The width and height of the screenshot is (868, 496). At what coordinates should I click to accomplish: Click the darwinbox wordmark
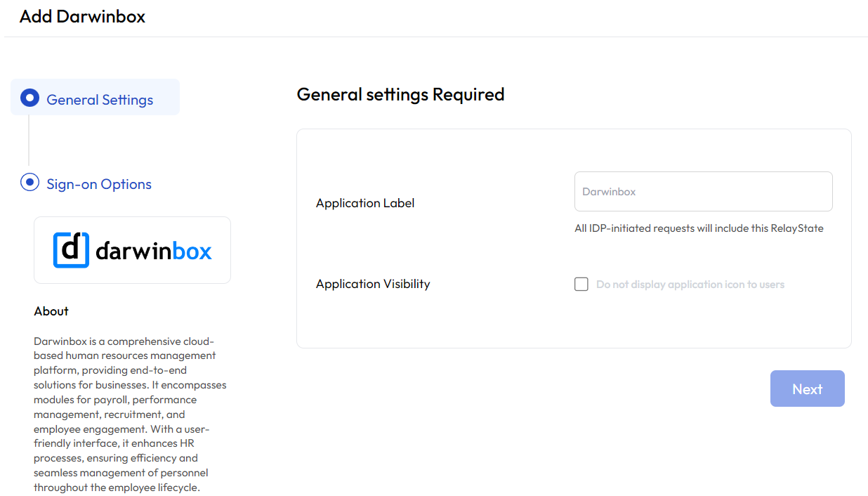[154, 250]
